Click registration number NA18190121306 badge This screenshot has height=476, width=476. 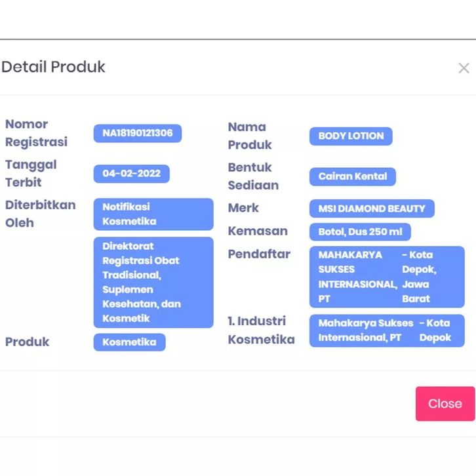(138, 133)
